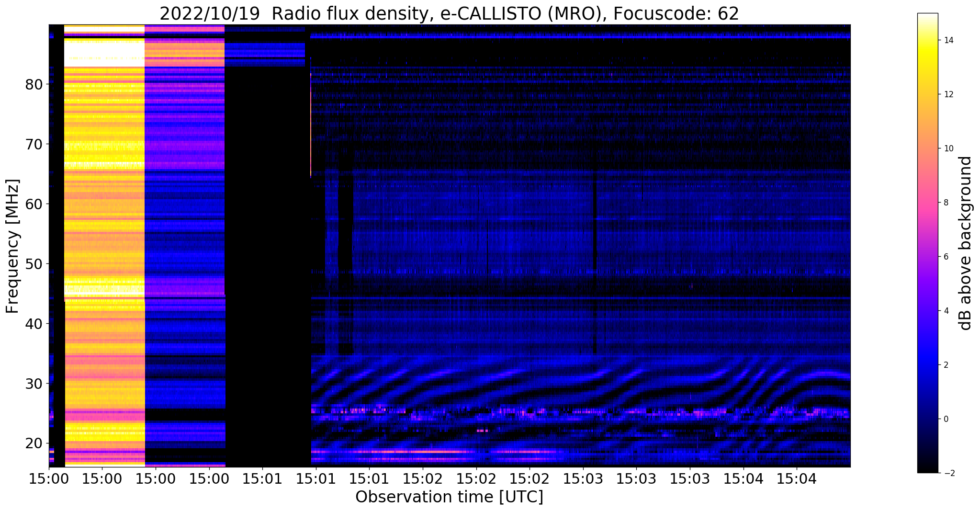
Task: Click inside the radio spectrogram image
Action: 450,246
